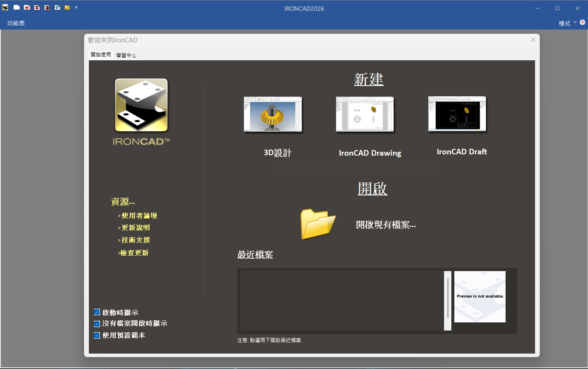The image size is (588, 369).
Task: Click the blank new document toolbar icon
Action: 17,7
